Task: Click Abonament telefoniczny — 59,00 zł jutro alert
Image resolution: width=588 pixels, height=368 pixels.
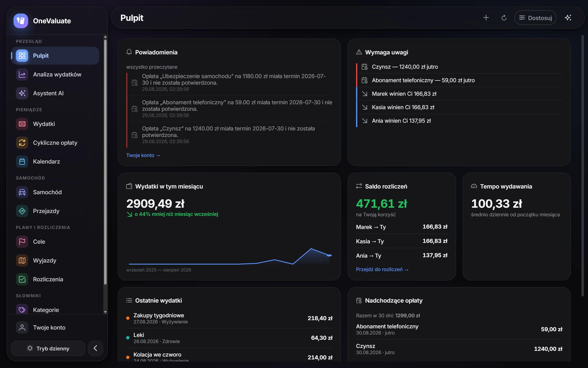Action: tap(459, 80)
